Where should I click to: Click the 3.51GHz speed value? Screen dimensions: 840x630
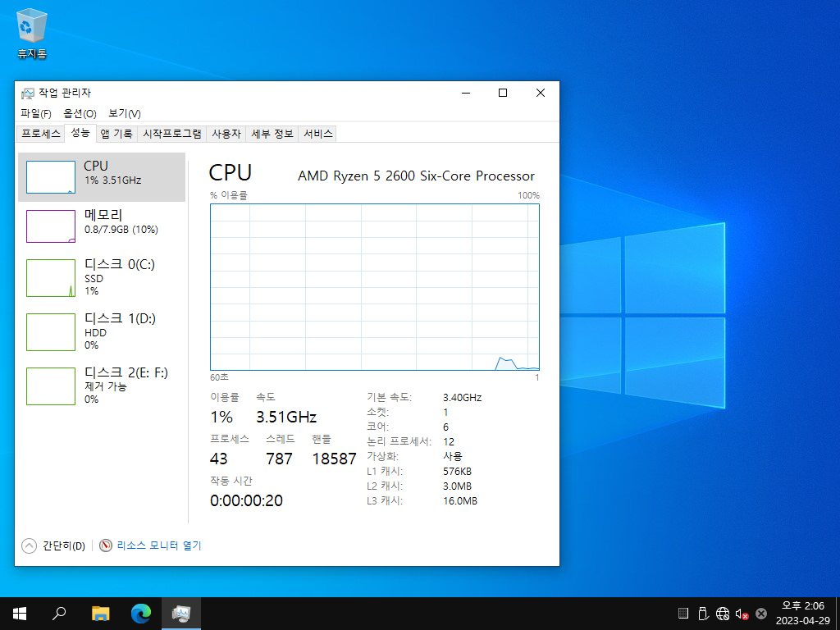pyautogui.click(x=286, y=417)
